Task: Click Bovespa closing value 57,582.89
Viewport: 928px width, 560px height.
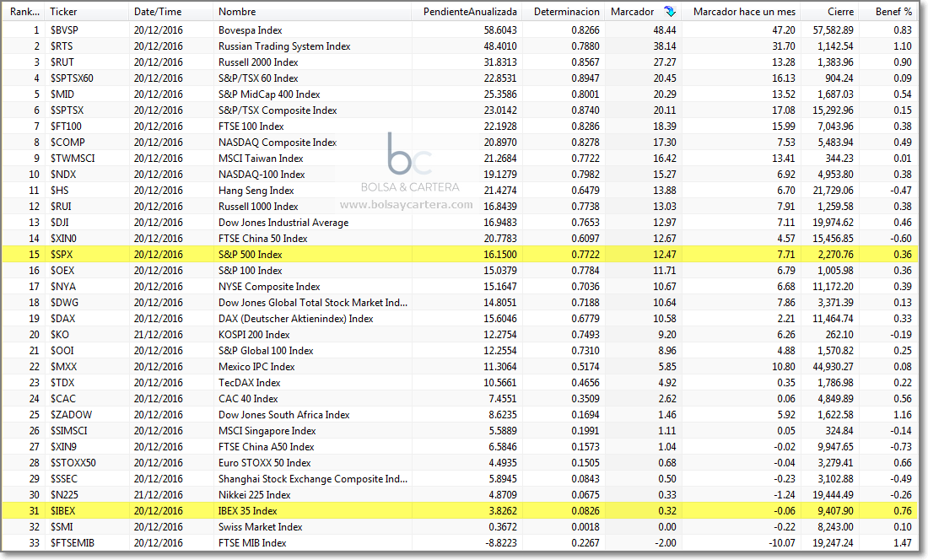Action: 833,30
